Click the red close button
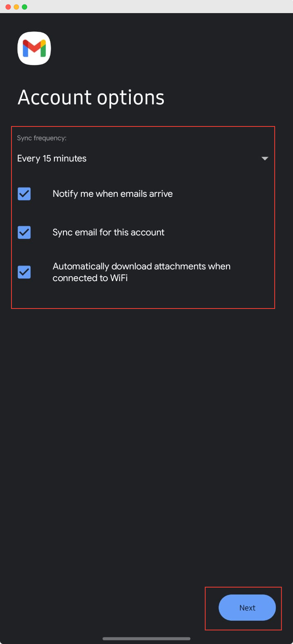Image resolution: width=293 pixels, height=644 pixels. pyautogui.click(x=7, y=7)
